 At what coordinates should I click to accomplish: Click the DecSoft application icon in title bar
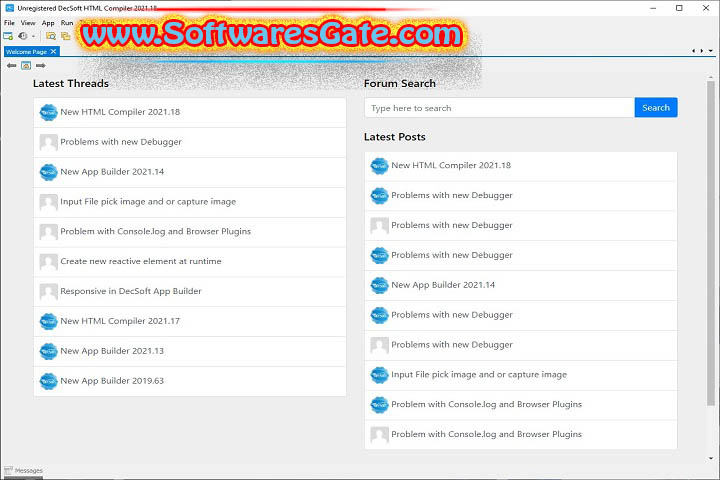pos(9,8)
